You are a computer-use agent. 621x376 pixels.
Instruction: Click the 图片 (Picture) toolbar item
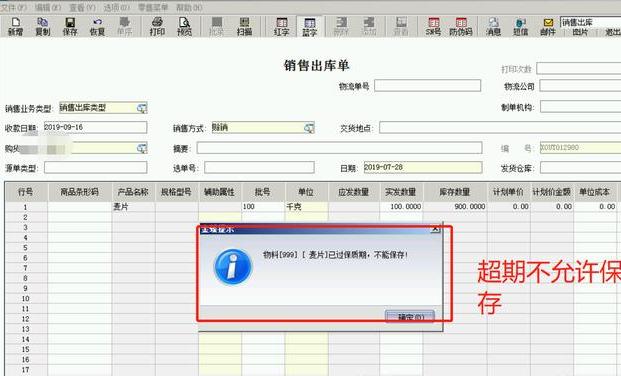click(580, 32)
